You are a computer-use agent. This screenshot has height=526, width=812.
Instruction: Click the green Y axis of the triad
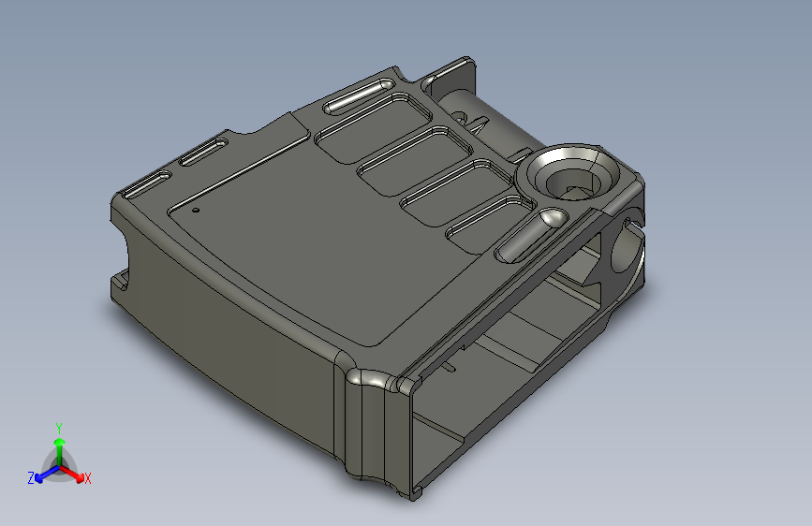[x=60, y=451]
